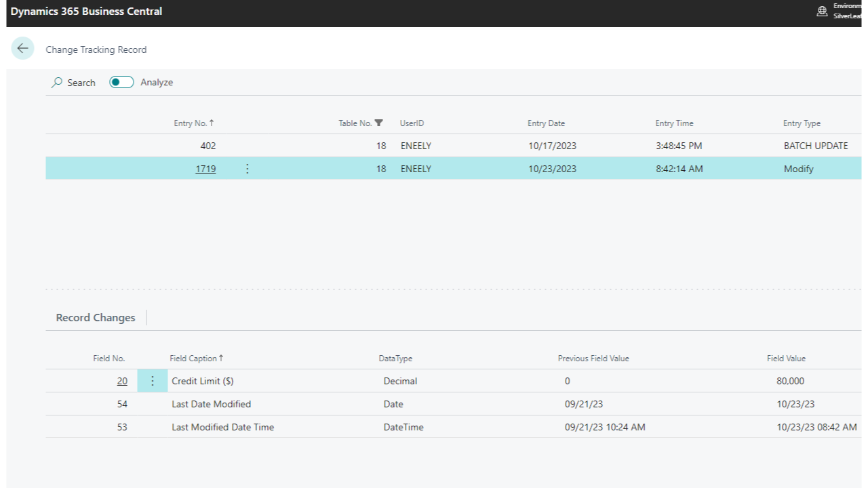Click the Search magnifier icon
Screen dimensions: 868x488
click(x=57, y=83)
